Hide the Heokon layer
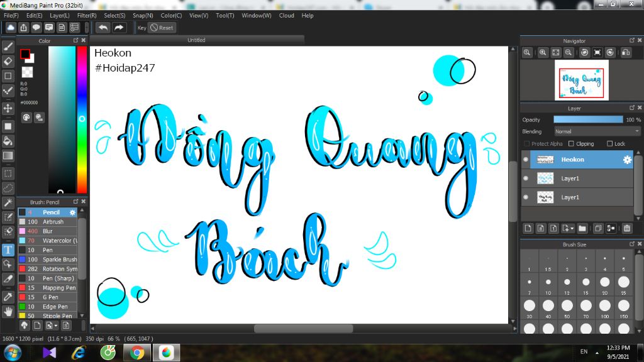 (x=526, y=160)
